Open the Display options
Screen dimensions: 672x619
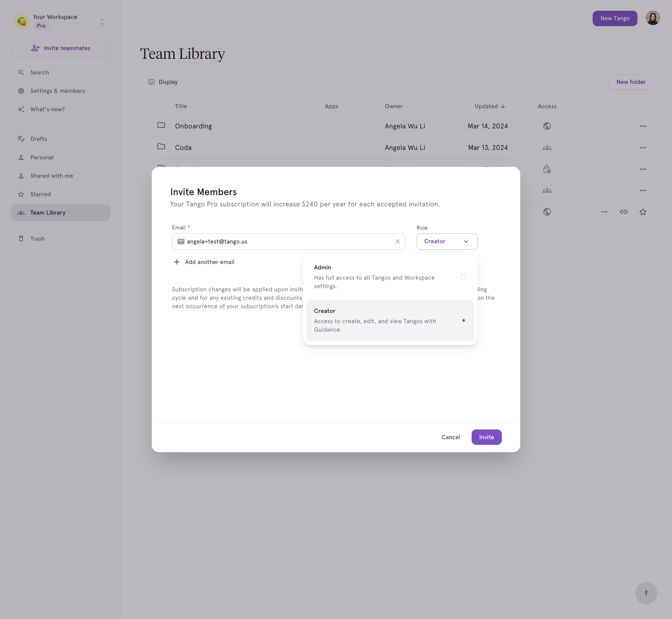click(x=163, y=82)
